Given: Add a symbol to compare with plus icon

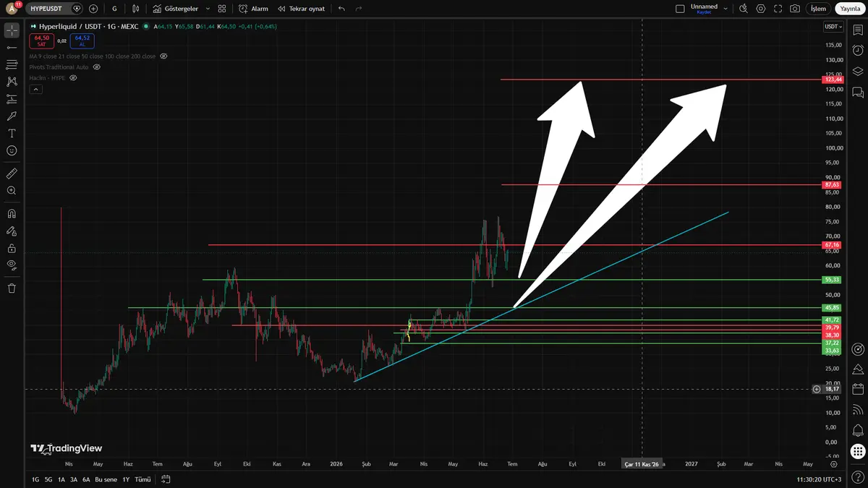Looking at the screenshot, I should 93,9.
